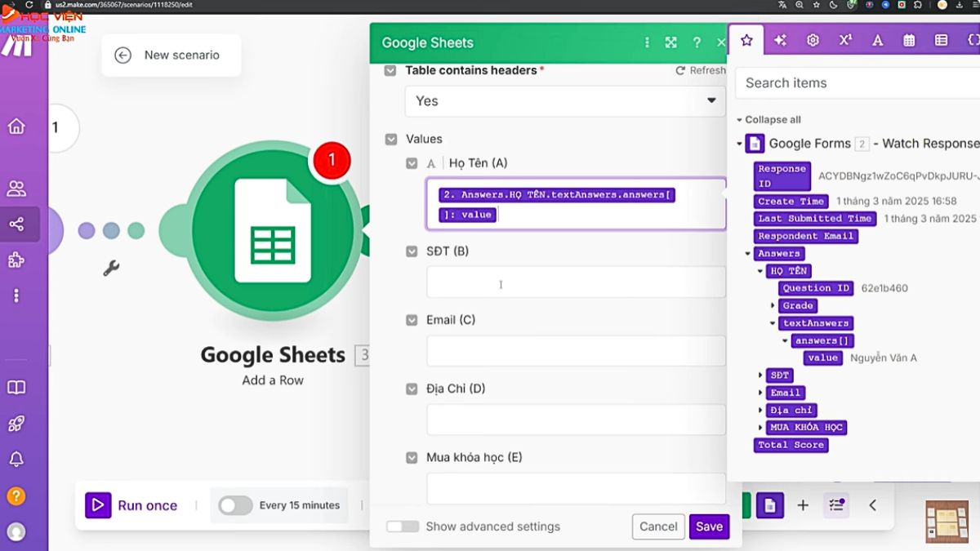Click the Run once button
The height and width of the screenshot is (551, 980).
[132, 505]
